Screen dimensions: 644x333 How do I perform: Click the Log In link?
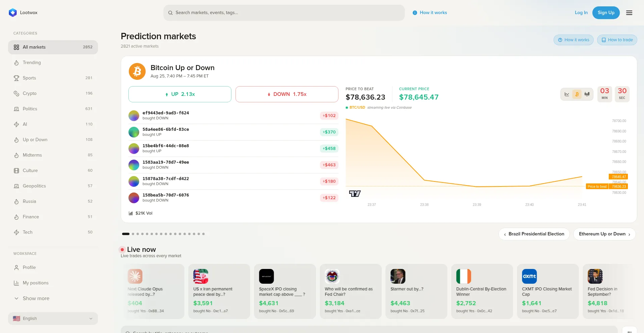coord(581,13)
